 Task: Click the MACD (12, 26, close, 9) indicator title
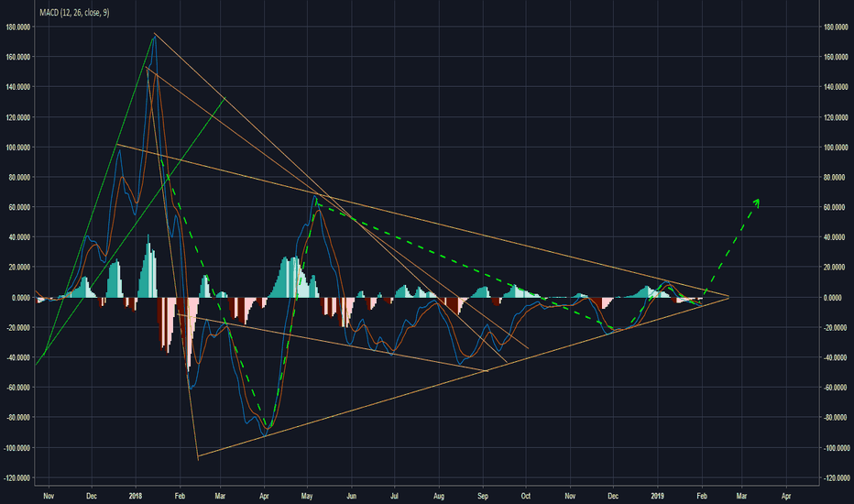point(74,12)
